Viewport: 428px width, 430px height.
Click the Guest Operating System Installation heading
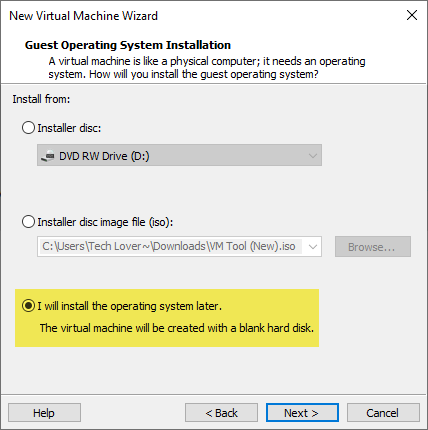128,45
